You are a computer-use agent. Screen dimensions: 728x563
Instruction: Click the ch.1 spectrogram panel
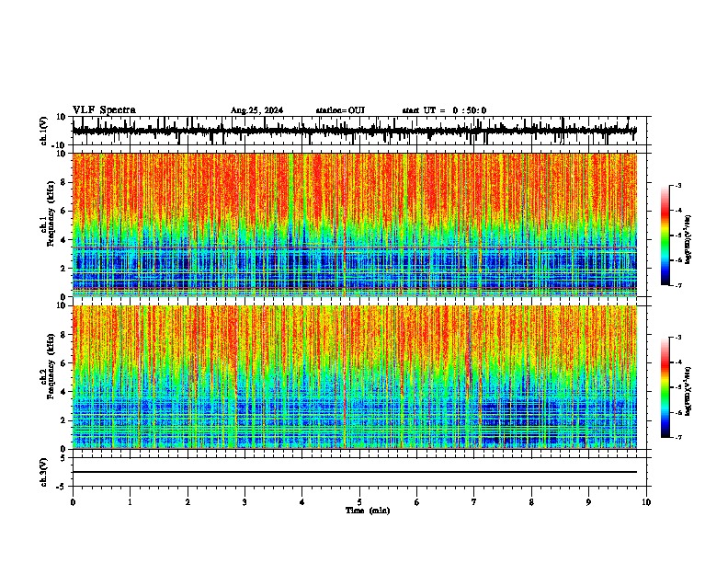(x=355, y=224)
